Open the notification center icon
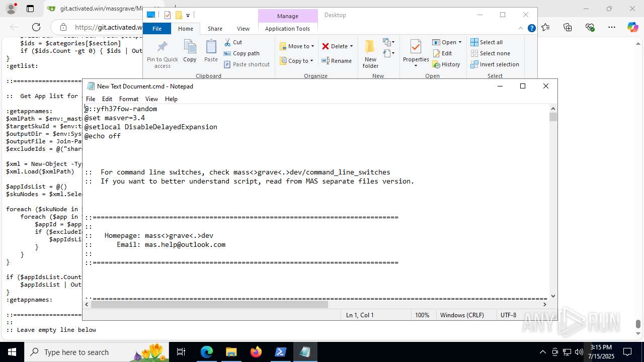 tap(627, 352)
